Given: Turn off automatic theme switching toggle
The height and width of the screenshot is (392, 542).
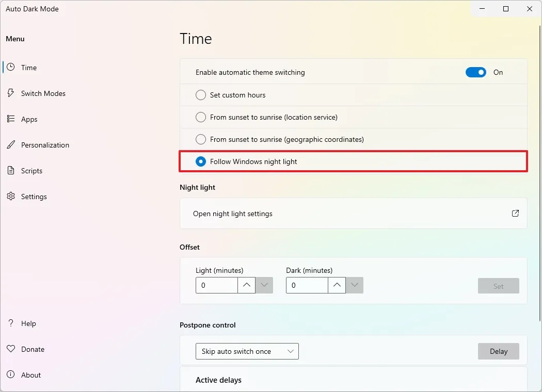Looking at the screenshot, I should point(475,72).
